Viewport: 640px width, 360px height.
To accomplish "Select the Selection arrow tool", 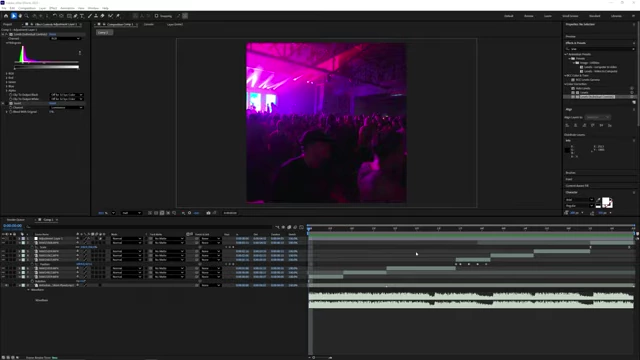I will (13, 16).
